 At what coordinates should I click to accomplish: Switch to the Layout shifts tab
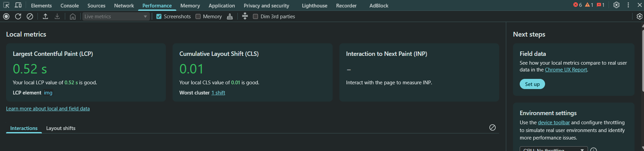61,128
